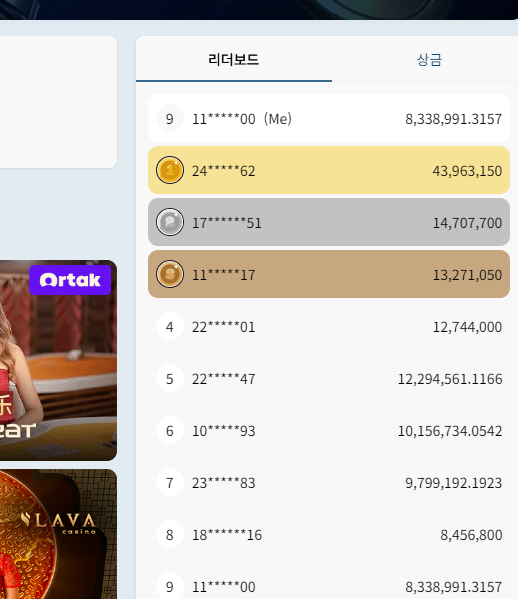This screenshot has height=599, width=518.
Task: Click the score 12,294,561.1166 value
Action: [x=450, y=379]
